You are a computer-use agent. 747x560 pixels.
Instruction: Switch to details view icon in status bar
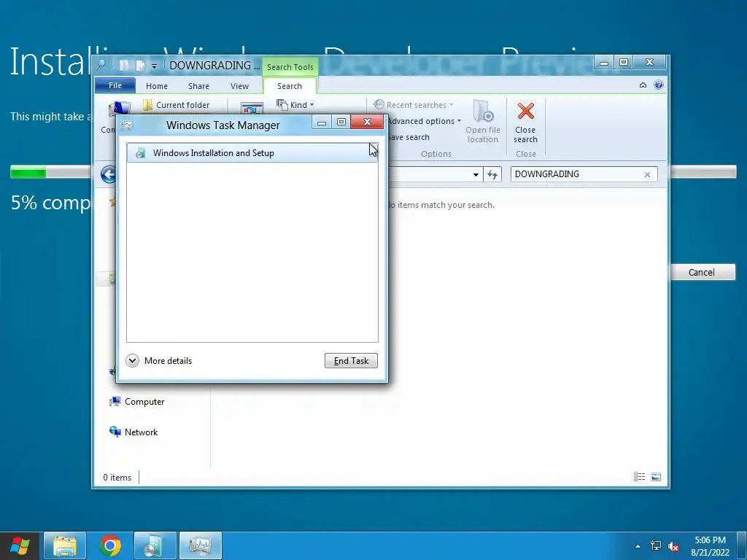[639, 477]
